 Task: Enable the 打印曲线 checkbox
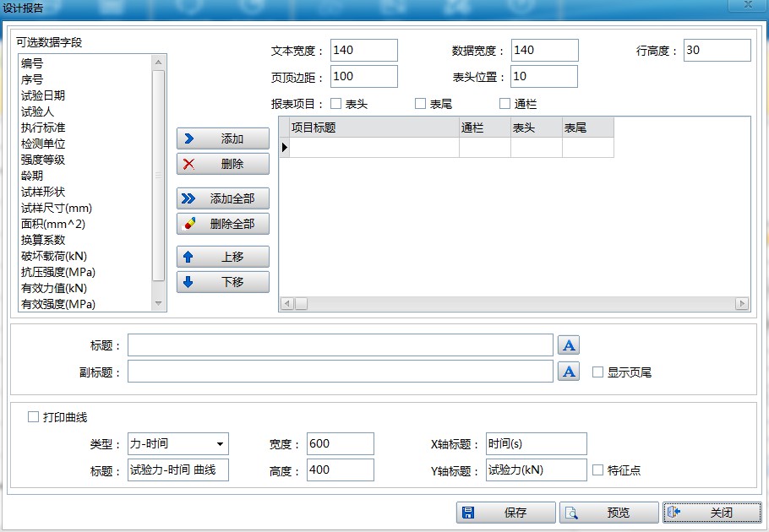point(33,415)
